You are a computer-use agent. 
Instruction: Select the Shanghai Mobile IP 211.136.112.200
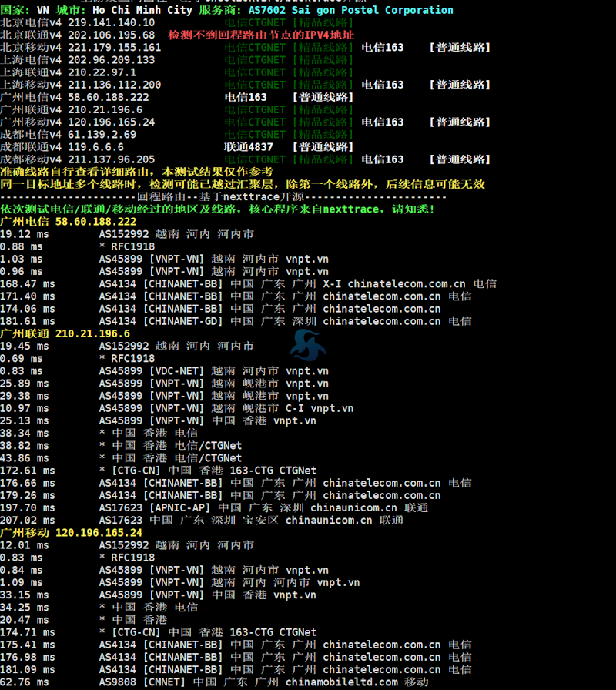114,85
